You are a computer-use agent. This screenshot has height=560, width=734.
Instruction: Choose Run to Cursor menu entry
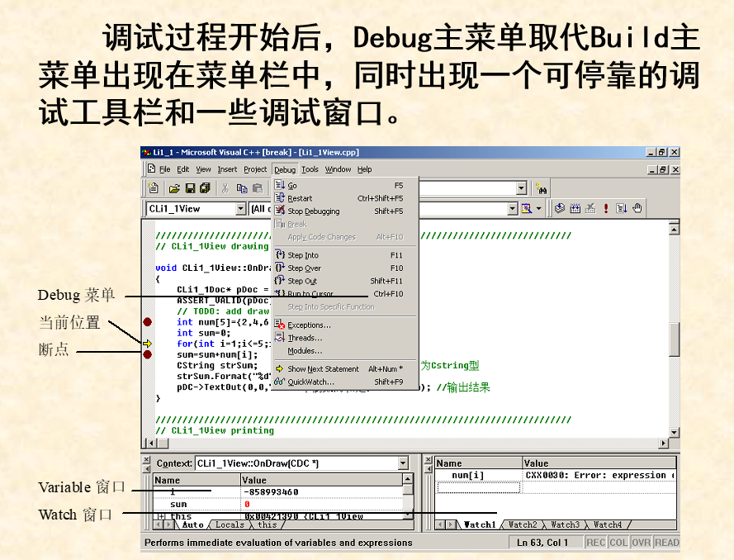345,293
